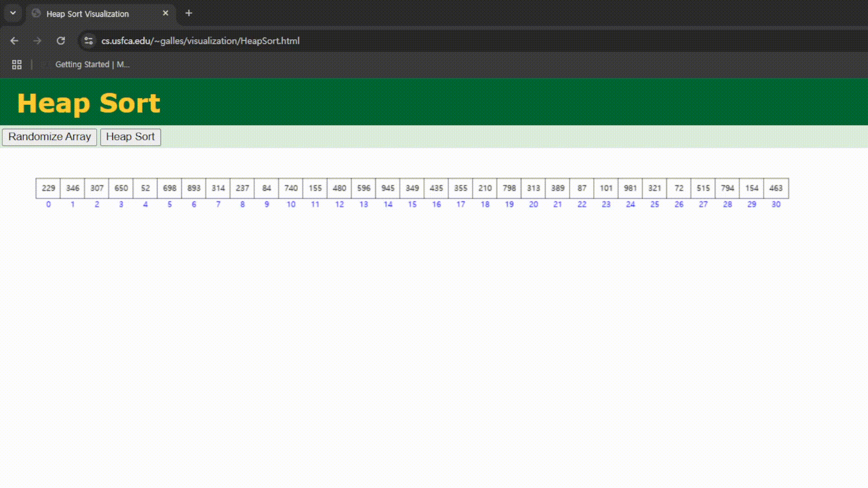Click the Randomize Array button

click(50, 137)
